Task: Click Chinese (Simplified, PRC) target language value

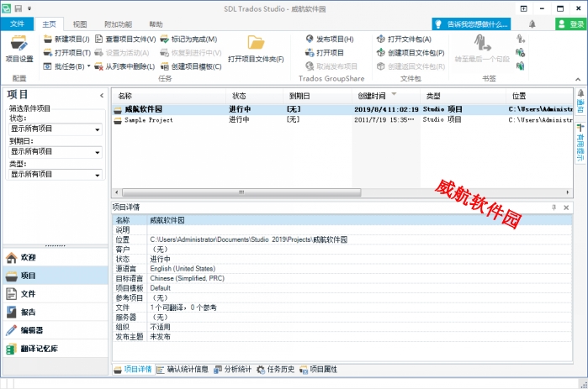Action: [187, 279]
